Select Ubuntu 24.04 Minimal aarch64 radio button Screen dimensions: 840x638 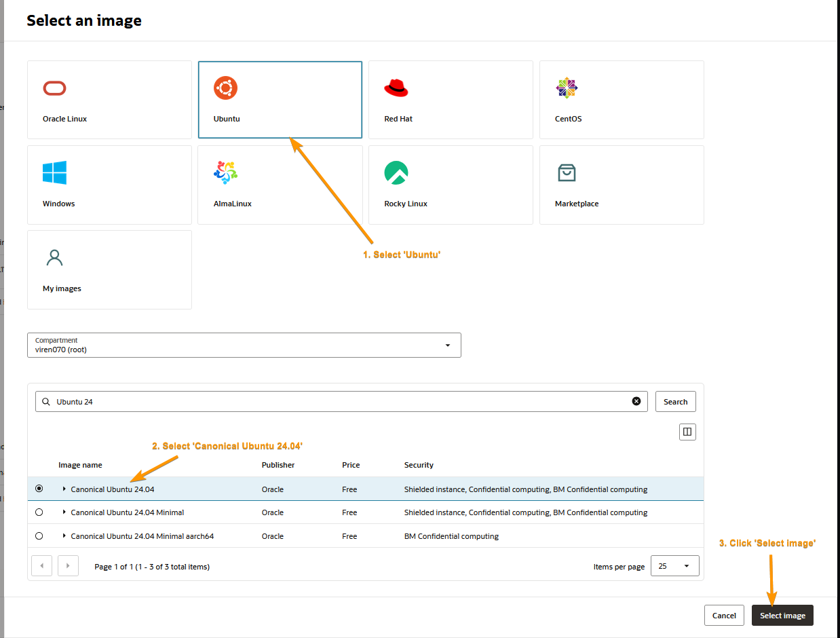pyautogui.click(x=39, y=536)
